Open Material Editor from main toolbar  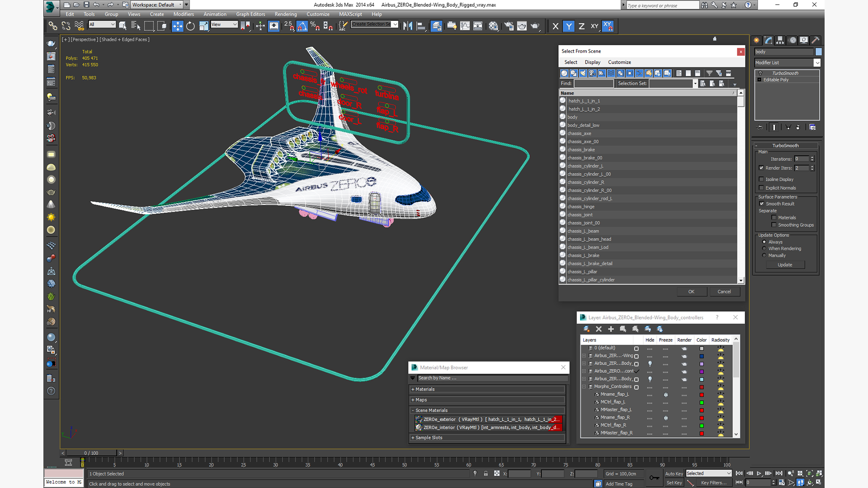point(493,26)
